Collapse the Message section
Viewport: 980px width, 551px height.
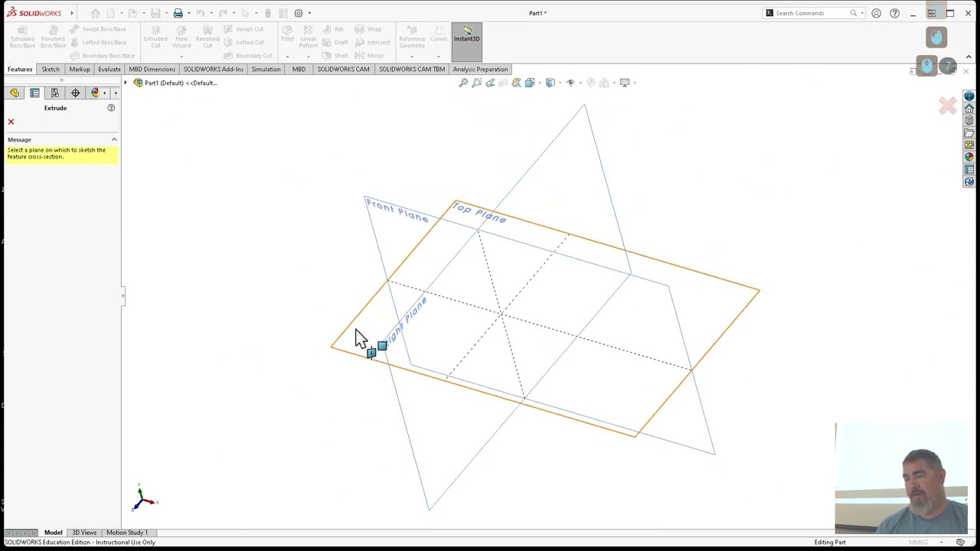[114, 139]
